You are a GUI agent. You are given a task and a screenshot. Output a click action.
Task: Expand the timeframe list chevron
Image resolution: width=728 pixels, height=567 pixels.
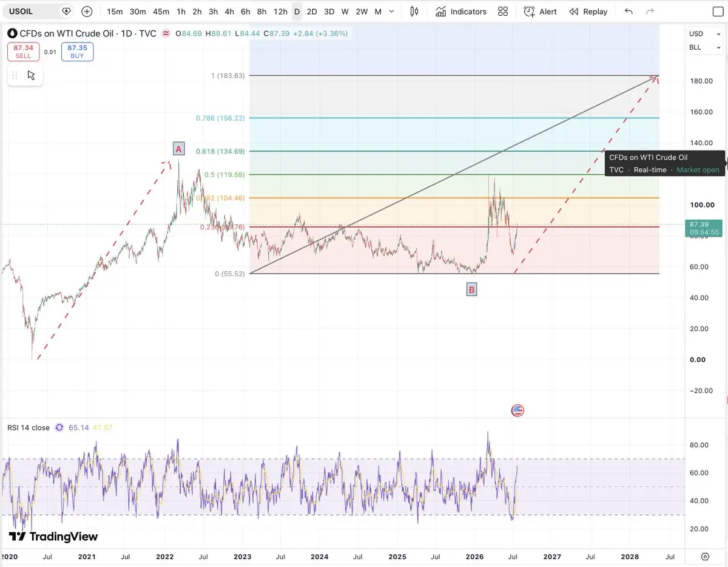[392, 12]
